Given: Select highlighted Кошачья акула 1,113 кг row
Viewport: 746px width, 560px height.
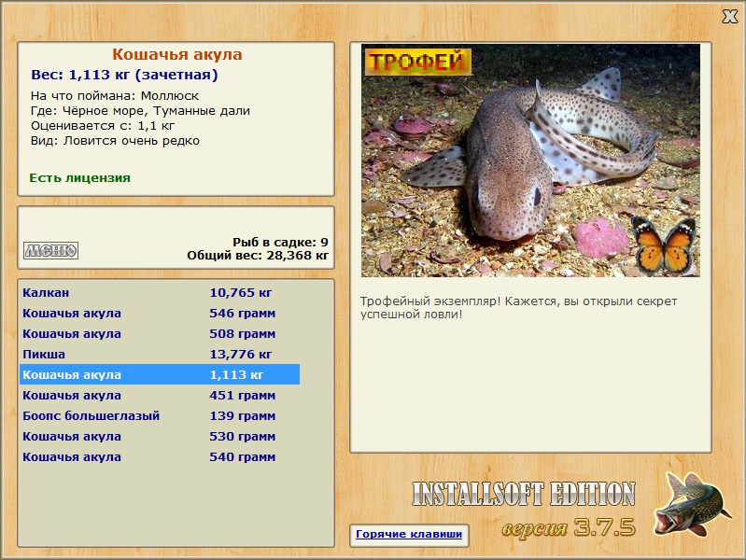Looking at the screenshot, I should 160,374.
